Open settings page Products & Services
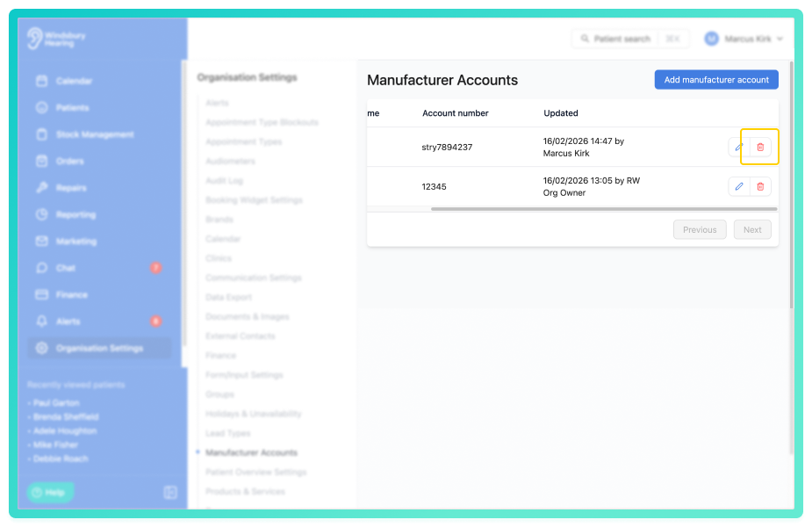 point(245,492)
